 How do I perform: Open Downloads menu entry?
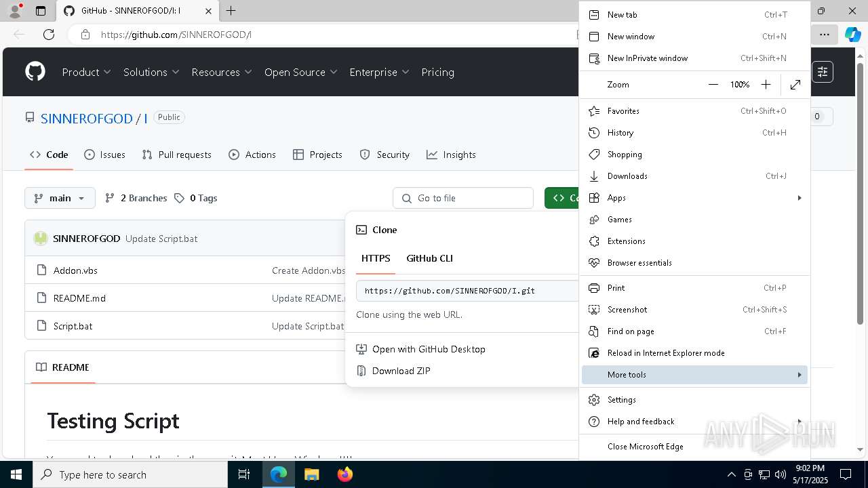click(694, 176)
